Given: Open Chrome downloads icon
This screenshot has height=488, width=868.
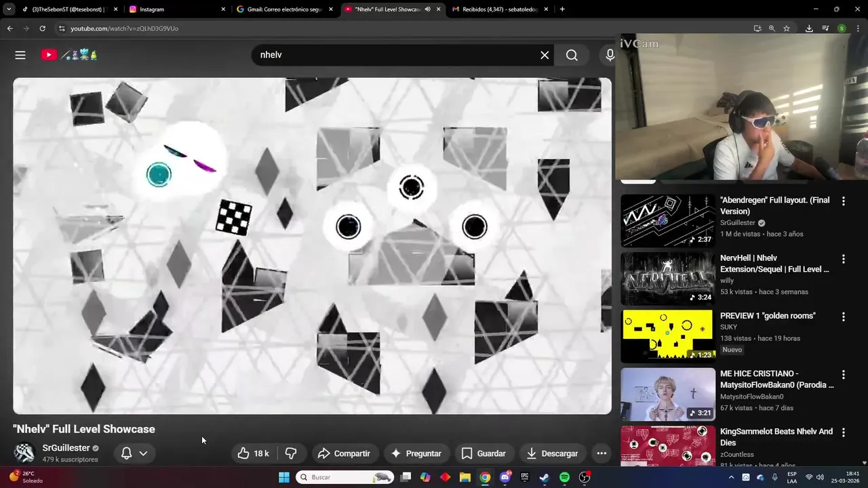Looking at the screenshot, I should pyautogui.click(x=809, y=28).
